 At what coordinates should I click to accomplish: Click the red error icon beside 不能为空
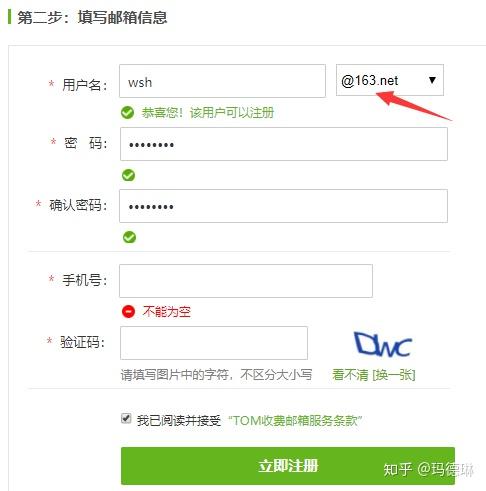[128, 312]
